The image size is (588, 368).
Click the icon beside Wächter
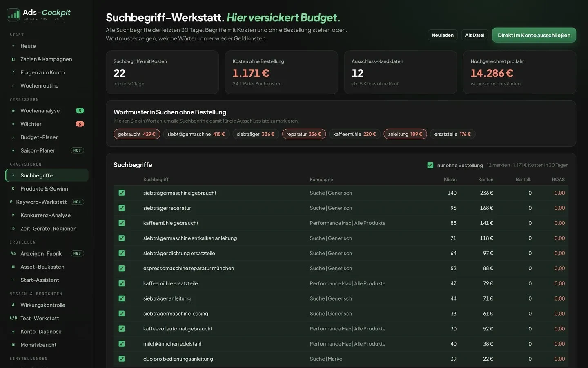pos(13,124)
